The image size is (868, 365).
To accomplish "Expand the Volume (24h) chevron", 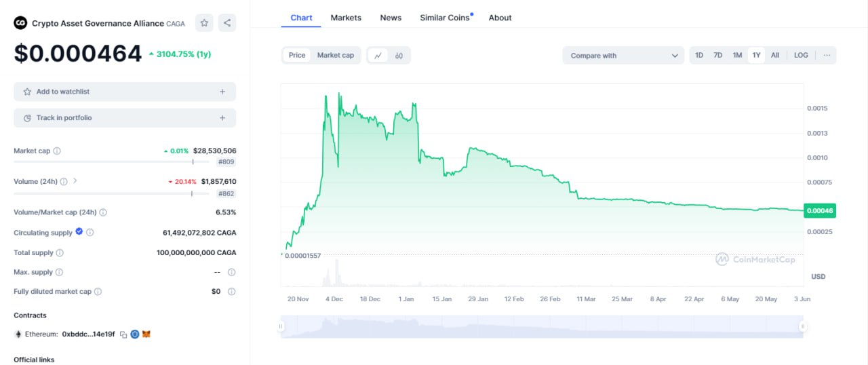I will pyautogui.click(x=75, y=181).
